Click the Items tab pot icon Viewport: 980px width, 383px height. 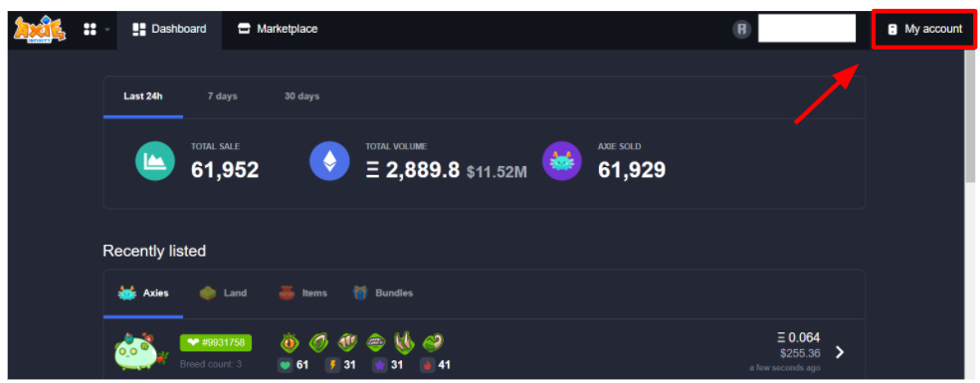coord(287,293)
